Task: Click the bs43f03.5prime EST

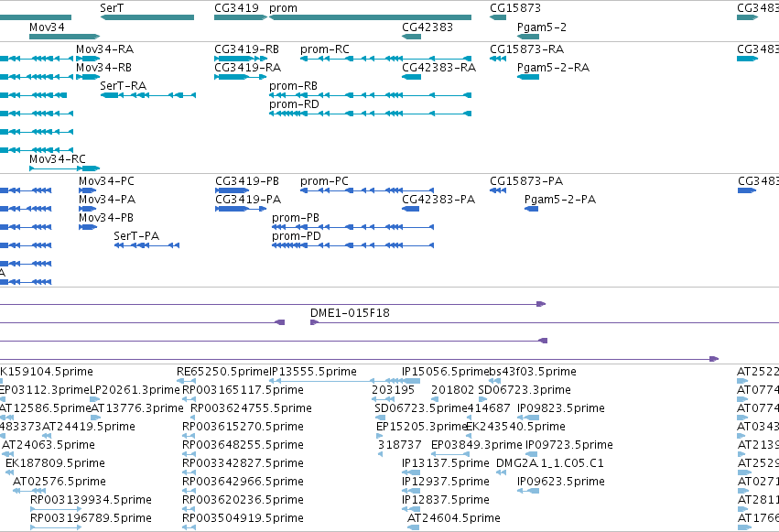Action: [495, 381]
